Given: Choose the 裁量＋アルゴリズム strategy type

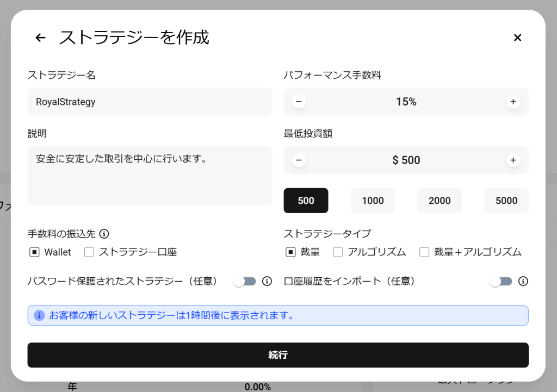Looking at the screenshot, I should (424, 252).
